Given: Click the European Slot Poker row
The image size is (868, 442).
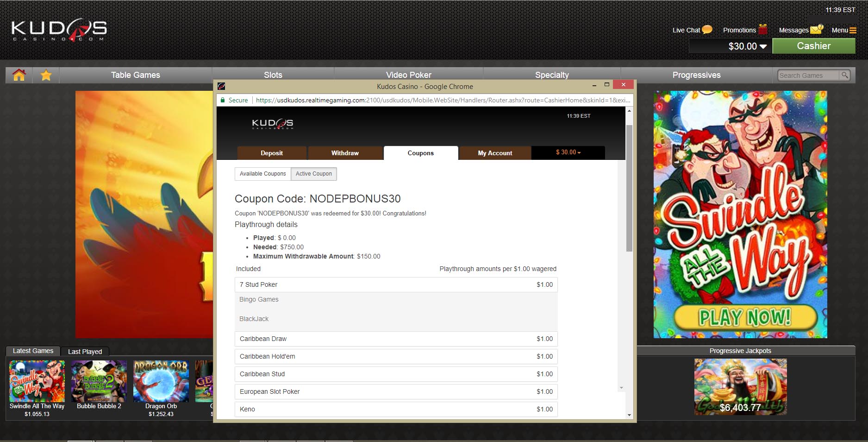Looking at the screenshot, I should pyautogui.click(x=396, y=391).
